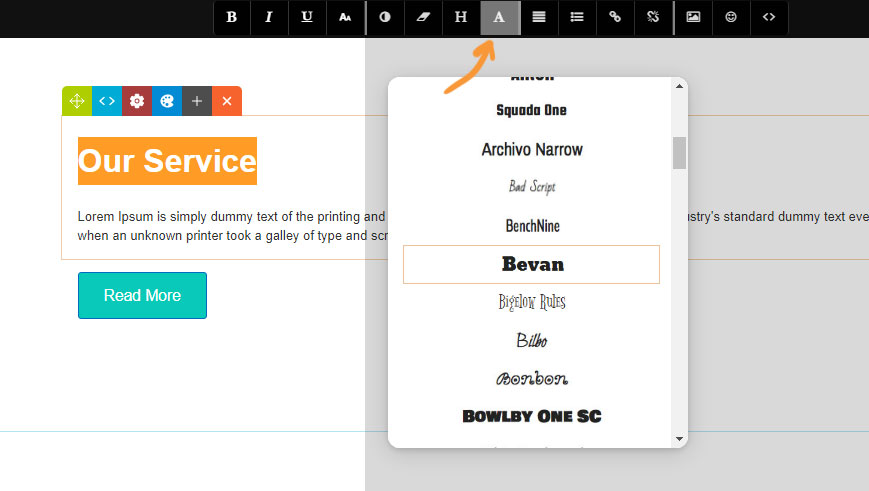This screenshot has height=491, width=869.
Task: Click the plus icon to add block
Action: click(x=197, y=101)
